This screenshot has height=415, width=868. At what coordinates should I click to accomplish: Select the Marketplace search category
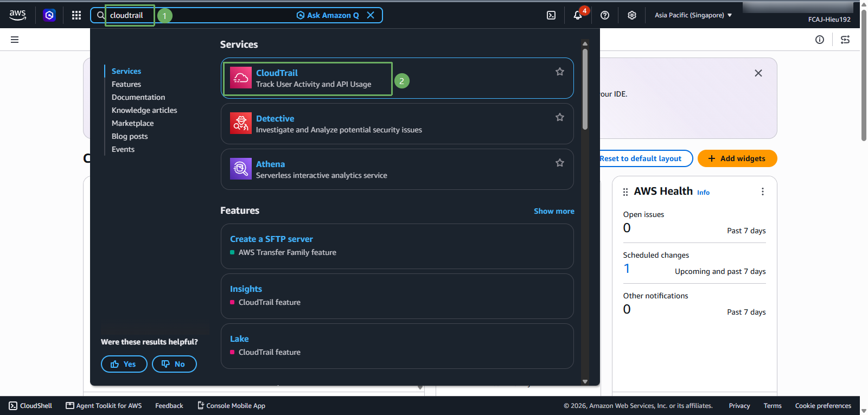coord(133,123)
